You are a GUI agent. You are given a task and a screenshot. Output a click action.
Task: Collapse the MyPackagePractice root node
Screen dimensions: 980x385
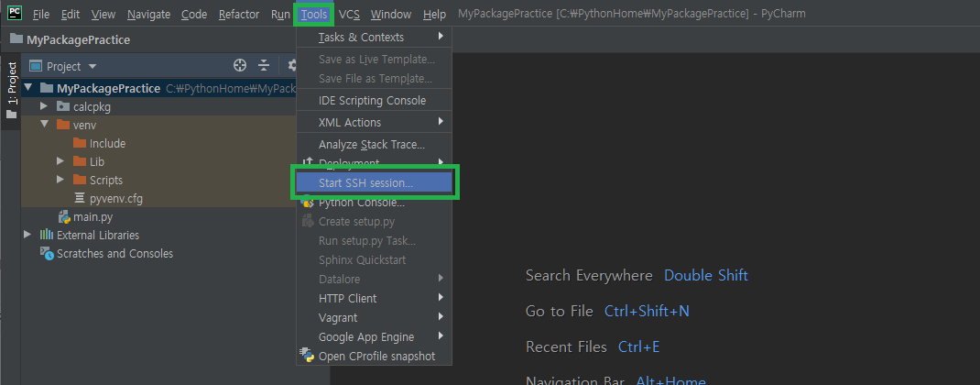[28, 88]
